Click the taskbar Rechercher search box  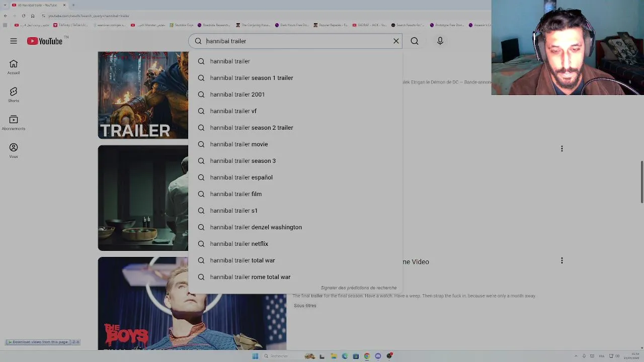[282, 356]
